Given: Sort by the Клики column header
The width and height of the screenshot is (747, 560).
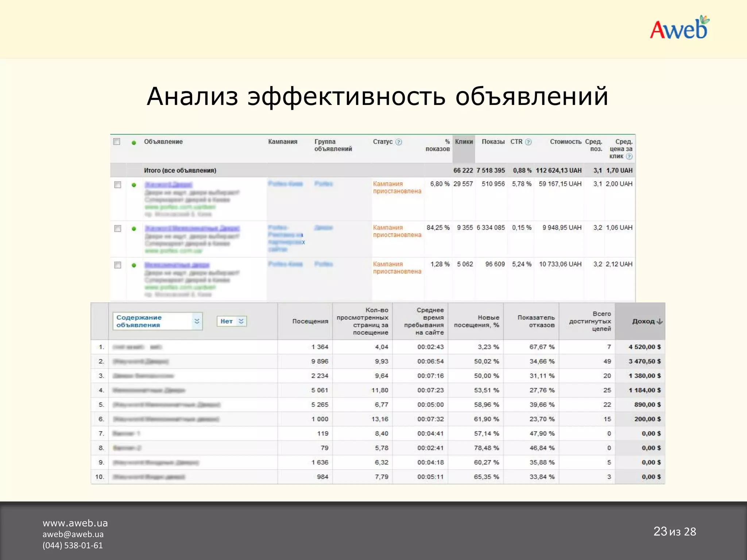Looking at the screenshot, I should pos(464,141).
